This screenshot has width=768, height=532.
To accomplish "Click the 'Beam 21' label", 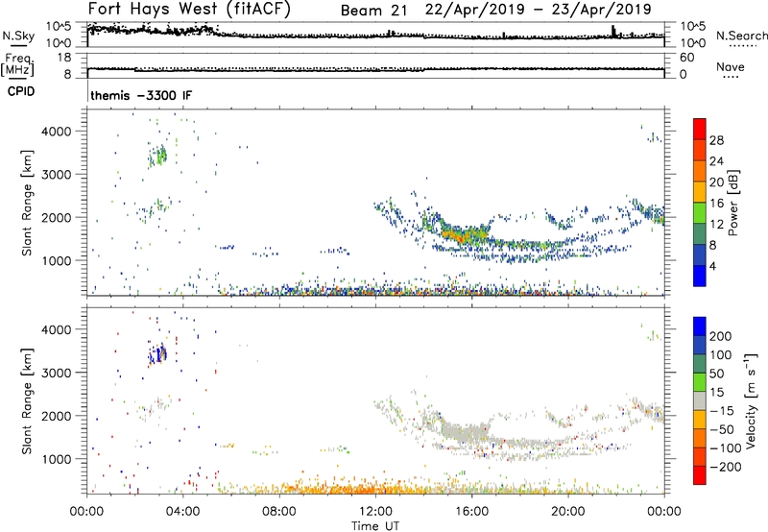I will 373,11.
